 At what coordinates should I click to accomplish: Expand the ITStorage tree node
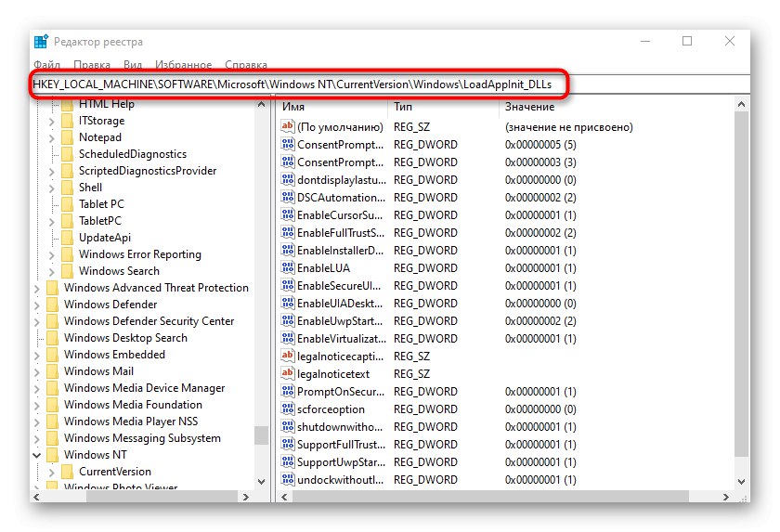52,121
